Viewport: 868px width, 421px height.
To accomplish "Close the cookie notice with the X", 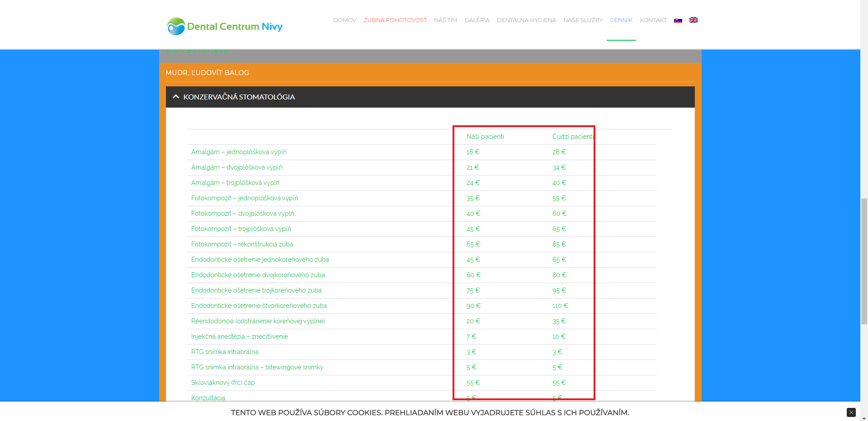I will click(851, 412).
